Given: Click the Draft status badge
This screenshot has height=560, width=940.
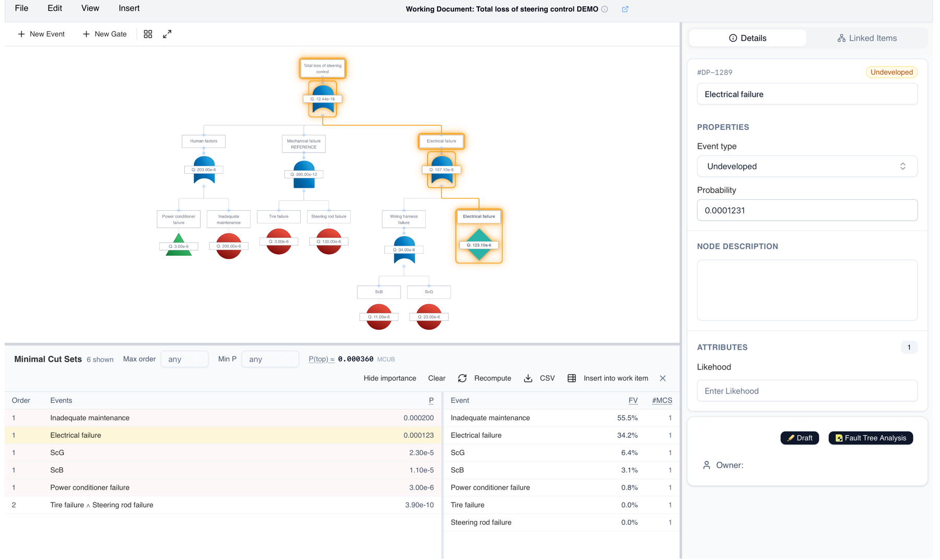Looking at the screenshot, I should click(x=800, y=438).
